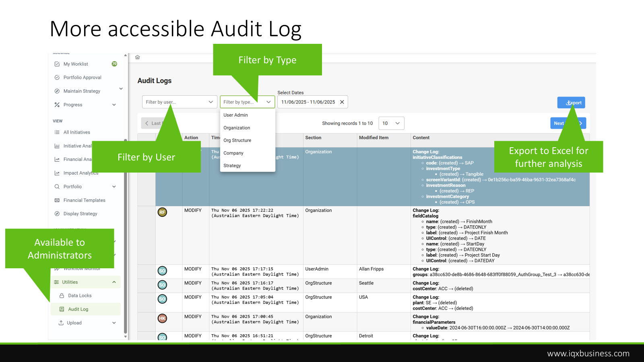Click the Select Dates input field
644x362 pixels.
pos(308,102)
